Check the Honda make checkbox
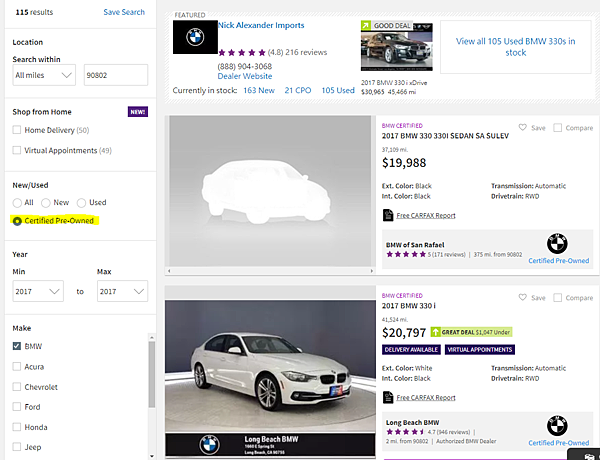This screenshot has height=460, width=600. pos(16,427)
